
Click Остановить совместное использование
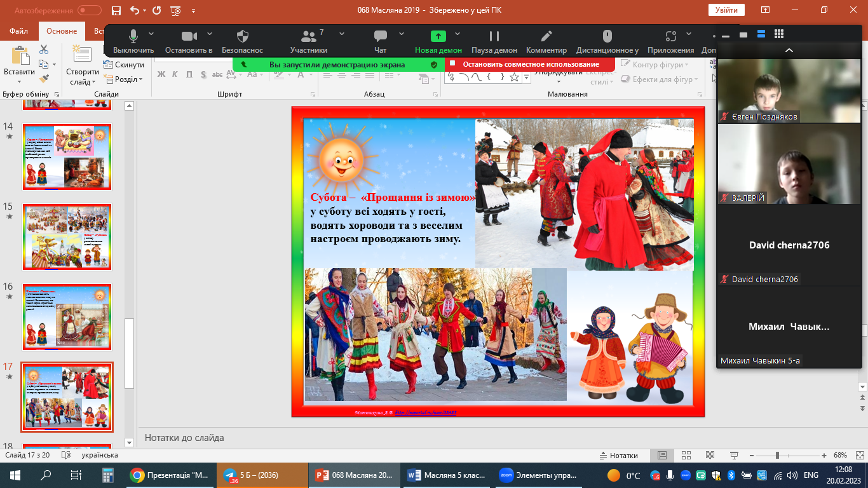pyautogui.click(x=530, y=64)
